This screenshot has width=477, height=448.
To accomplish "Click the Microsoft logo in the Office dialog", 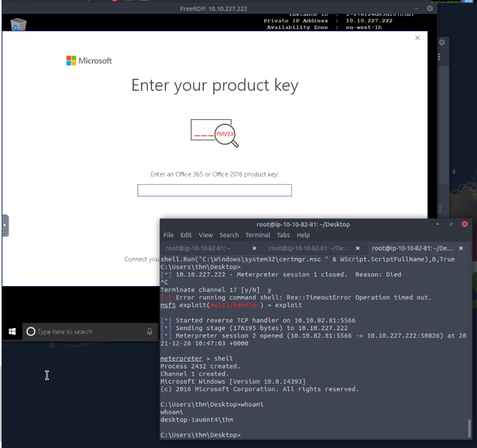I will point(89,61).
